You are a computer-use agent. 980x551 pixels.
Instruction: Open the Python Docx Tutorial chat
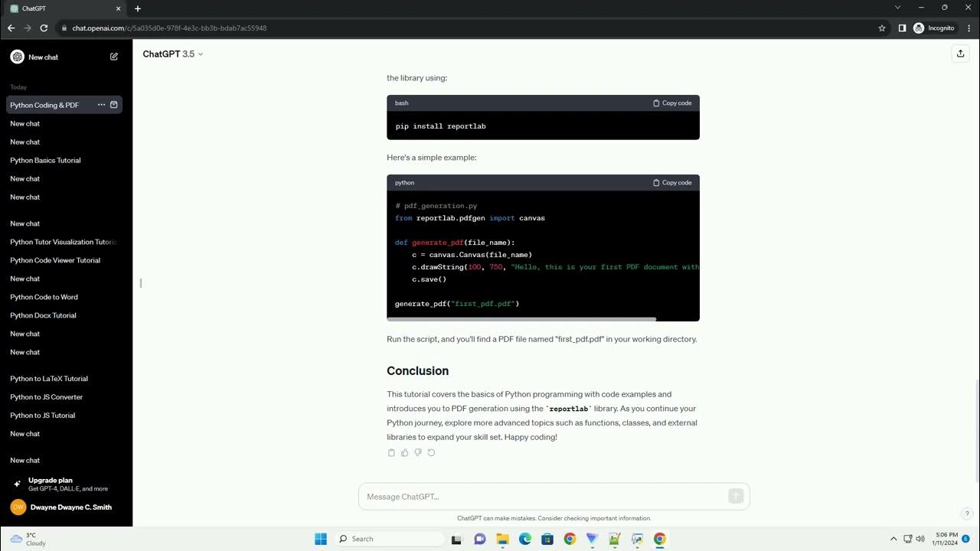coord(43,315)
